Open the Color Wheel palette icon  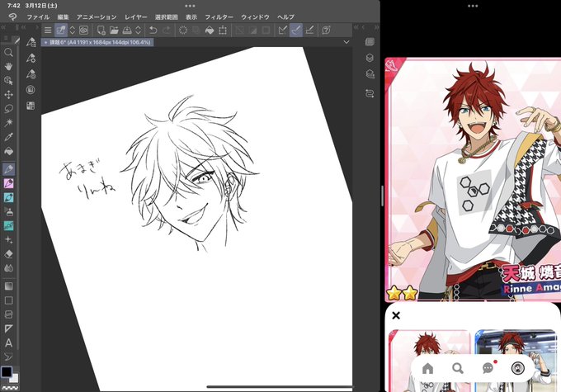tap(31, 89)
